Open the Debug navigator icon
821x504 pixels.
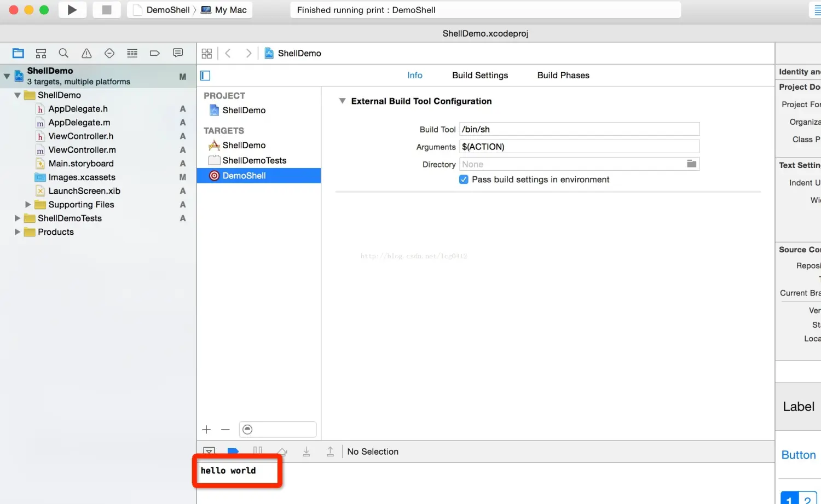(x=132, y=53)
